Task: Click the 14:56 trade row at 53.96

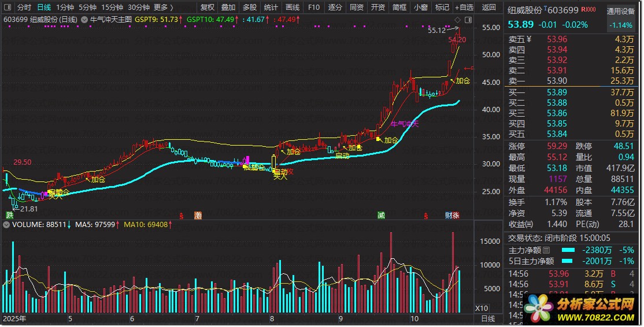Action: tap(571, 273)
